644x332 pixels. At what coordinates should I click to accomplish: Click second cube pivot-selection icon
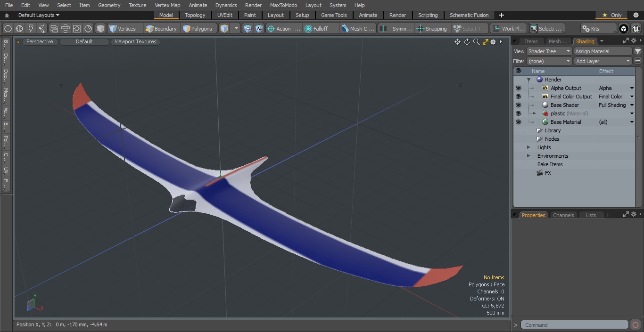click(x=259, y=29)
